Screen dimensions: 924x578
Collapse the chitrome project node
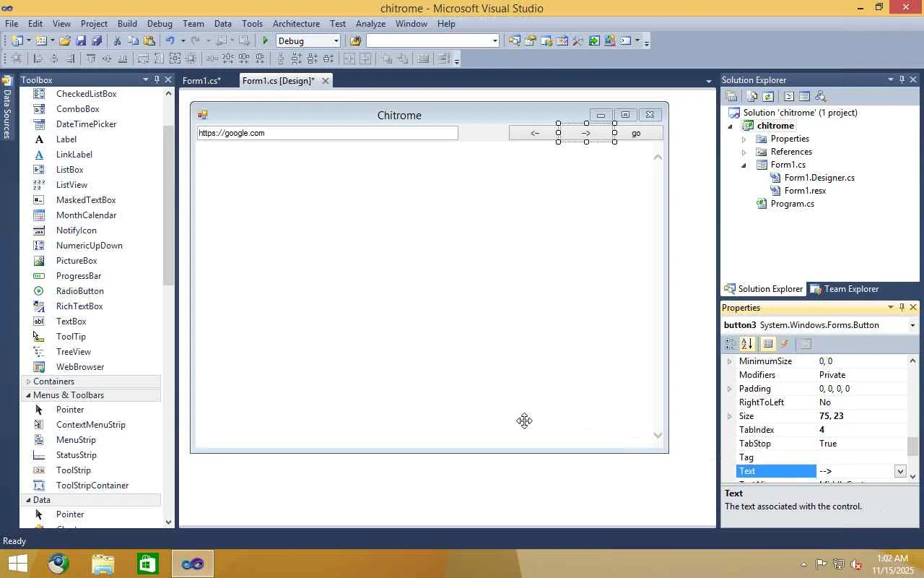point(730,126)
